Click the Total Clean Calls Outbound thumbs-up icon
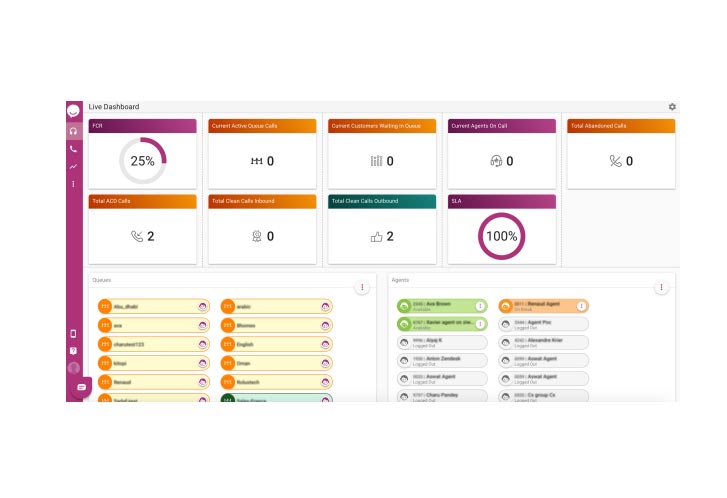 (376, 237)
